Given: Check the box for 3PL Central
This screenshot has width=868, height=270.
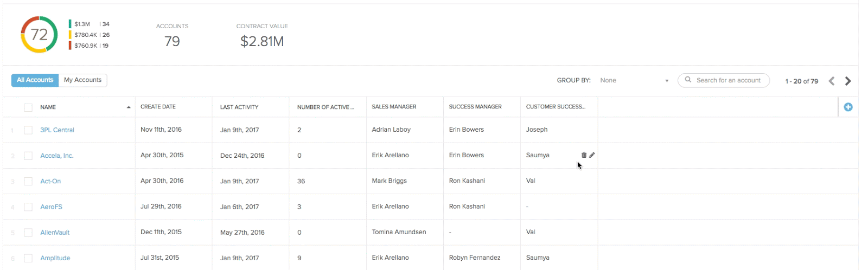Looking at the screenshot, I should click(28, 130).
